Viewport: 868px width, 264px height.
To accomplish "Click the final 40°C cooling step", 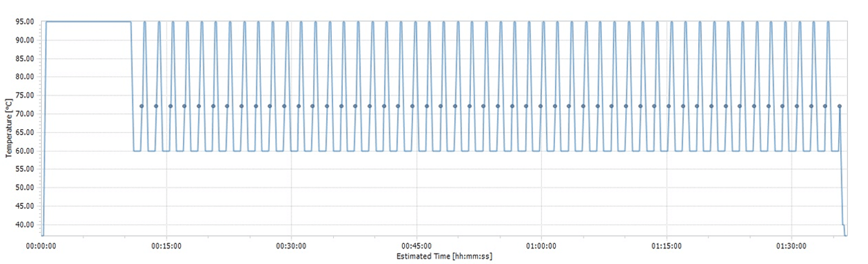I will [844, 225].
